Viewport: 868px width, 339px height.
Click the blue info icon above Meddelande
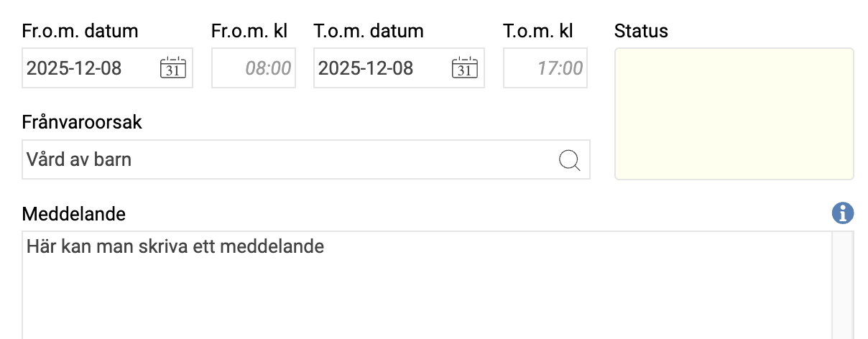pos(842,213)
